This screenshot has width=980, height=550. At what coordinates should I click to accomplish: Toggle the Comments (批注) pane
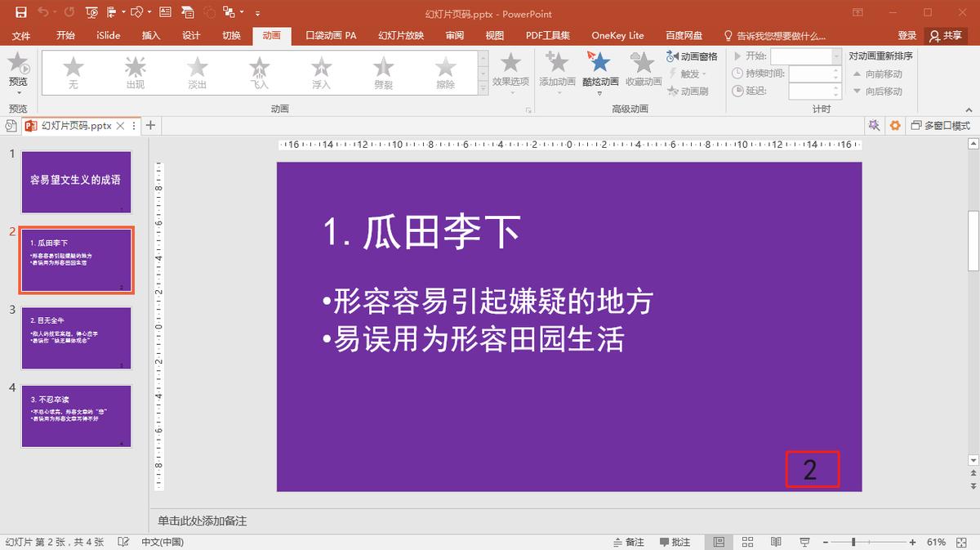[x=678, y=542]
